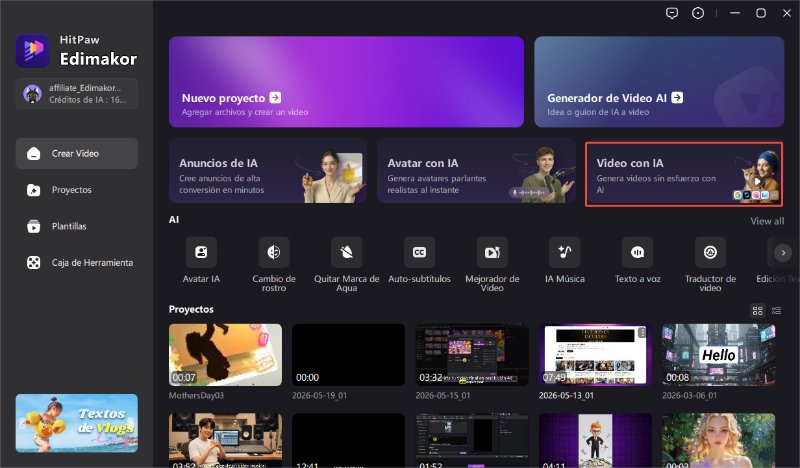Start a Nuevo proyecto

[346, 82]
